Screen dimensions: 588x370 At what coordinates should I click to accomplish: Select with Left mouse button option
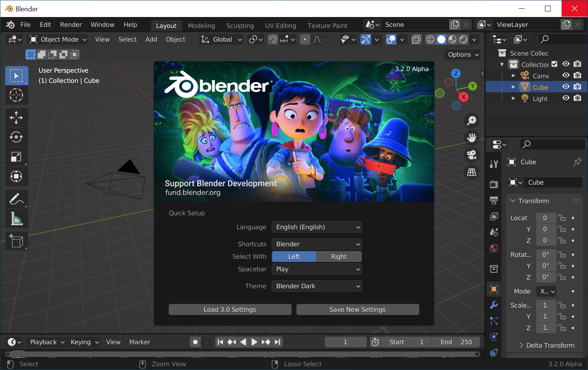[x=294, y=257]
